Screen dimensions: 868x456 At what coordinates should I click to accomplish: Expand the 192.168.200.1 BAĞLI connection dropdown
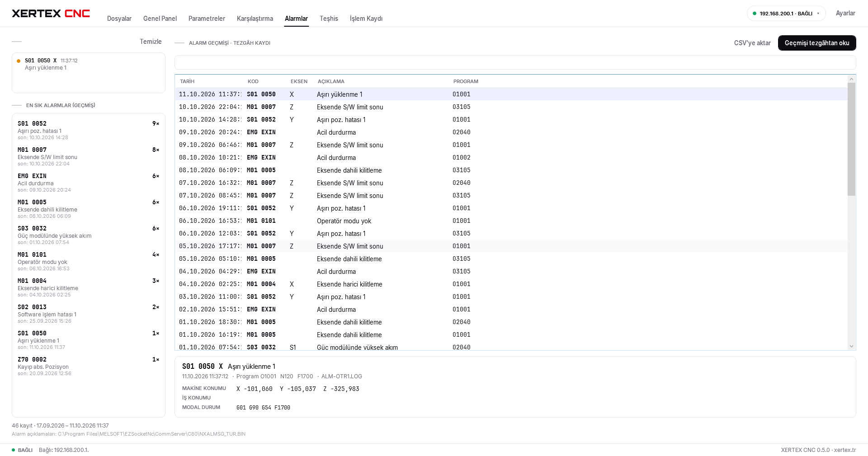[x=786, y=14]
